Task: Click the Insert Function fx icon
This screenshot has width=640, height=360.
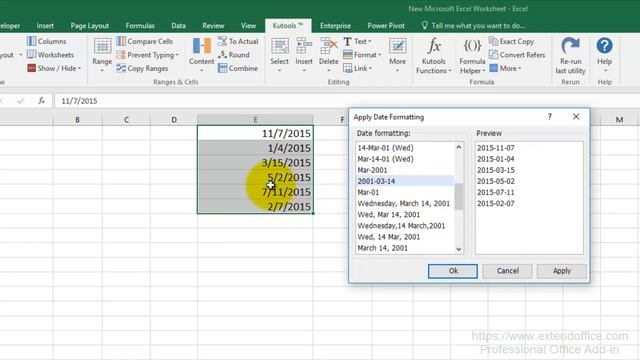Action: coord(41,101)
